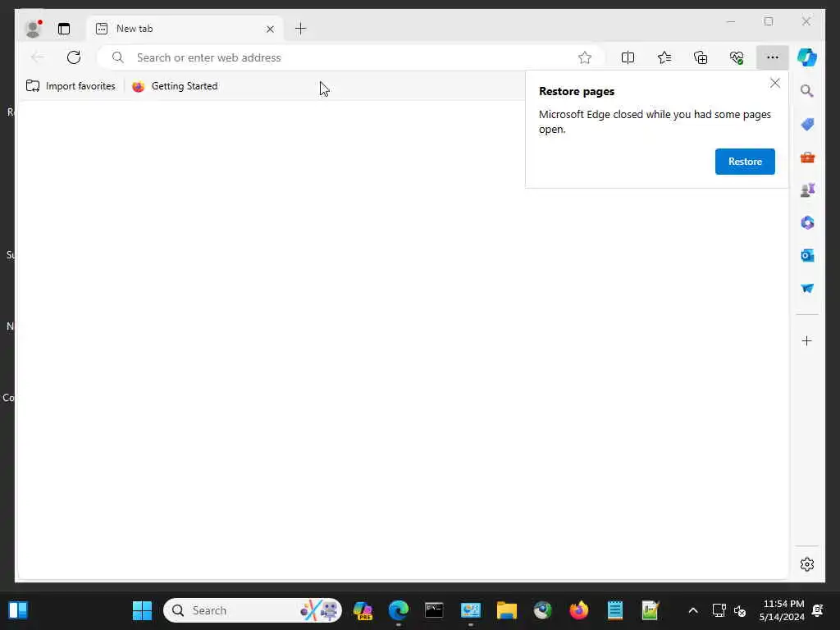840x630 pixels.
Task: Open clock and date 11:54 PM
Action: click(782, 610)
